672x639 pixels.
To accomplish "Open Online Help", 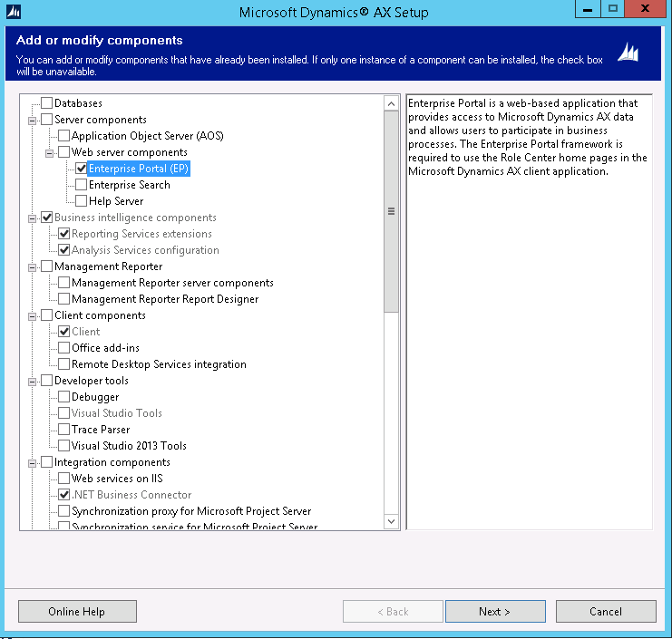I will coord(77,611).
